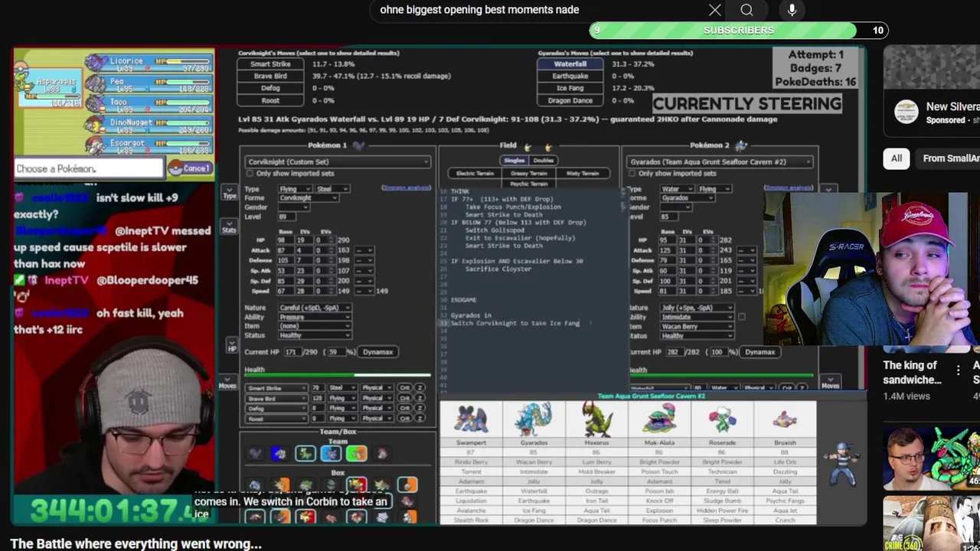980x551 pixels.
Task: Open the New Silvera sponsored link
Action: tap(952, 107)
